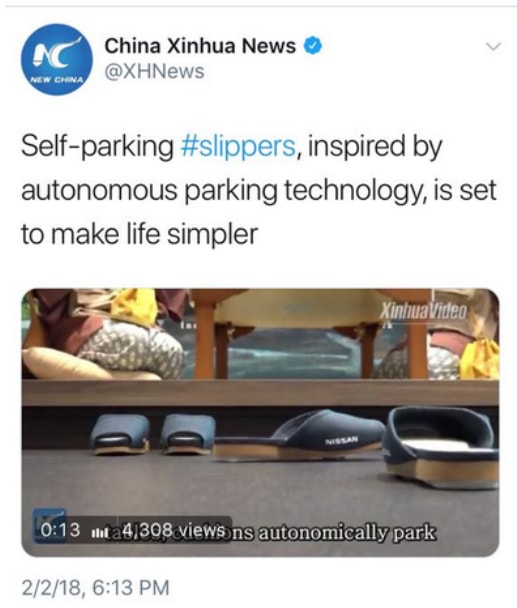The height and width of the screenshot is (608, 517).
Task: Click the word Self-parking in tweet
Action: pyautogui.click(x=97, y=147)
